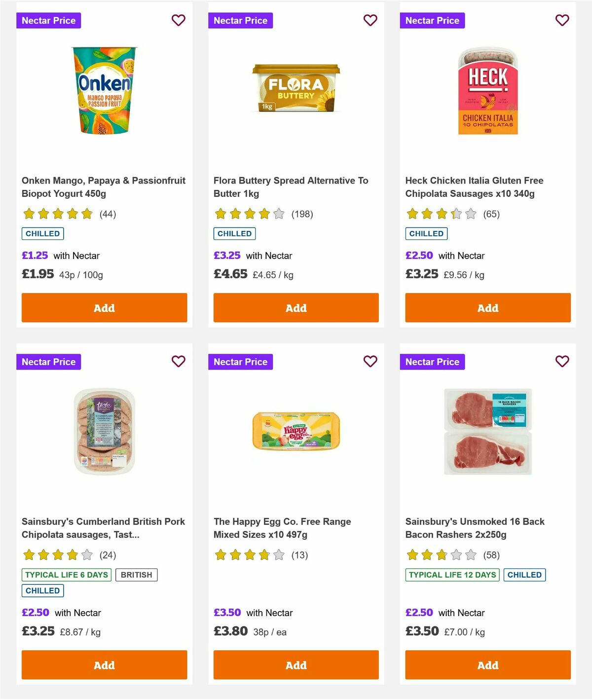Image resolution: width=592 pixels, height=700 pixels.
Task: Toggle the heart on Unsmoked Back Bacon
Action: click(x=562, y=362)
